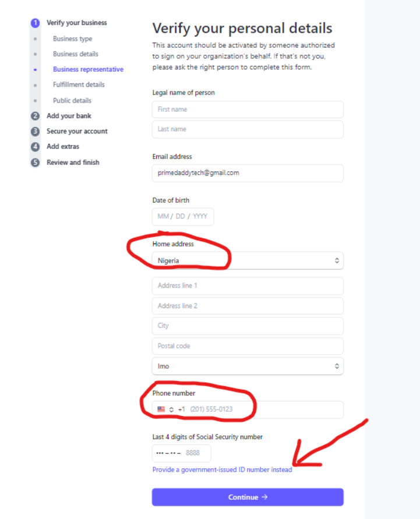Screen dimensions: 420x519
Task: Click the Social Security last 4 digits field
Action: click(181, 453)
